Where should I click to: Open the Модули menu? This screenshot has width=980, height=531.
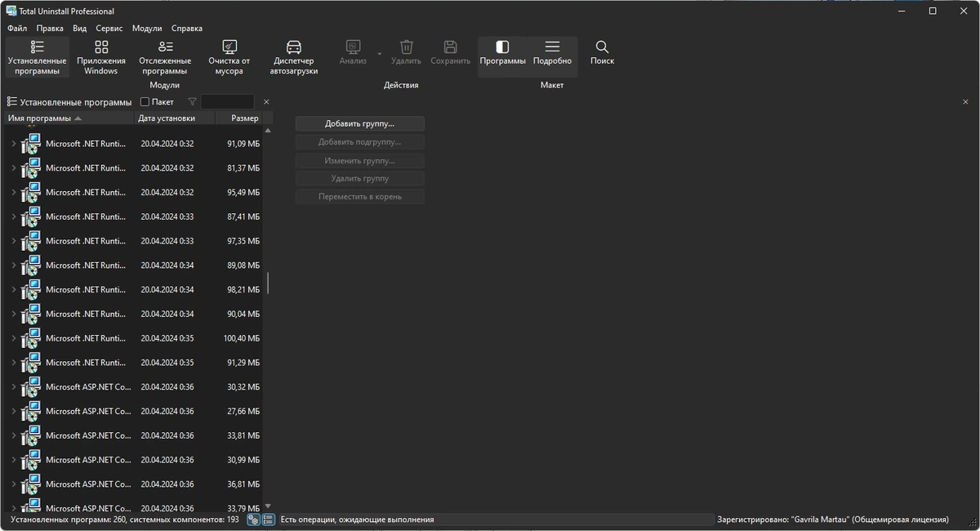pyautogui.click(x=147, y=28)
